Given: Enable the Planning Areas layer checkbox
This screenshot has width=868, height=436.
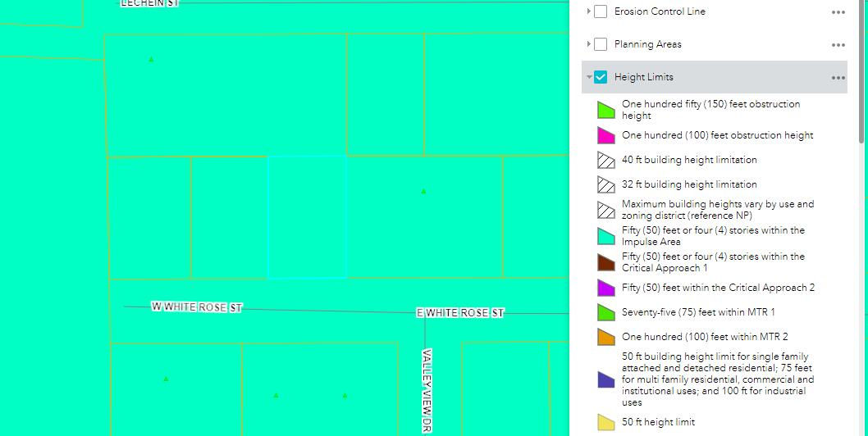Looking at the screenshot, I should point(601,44).
